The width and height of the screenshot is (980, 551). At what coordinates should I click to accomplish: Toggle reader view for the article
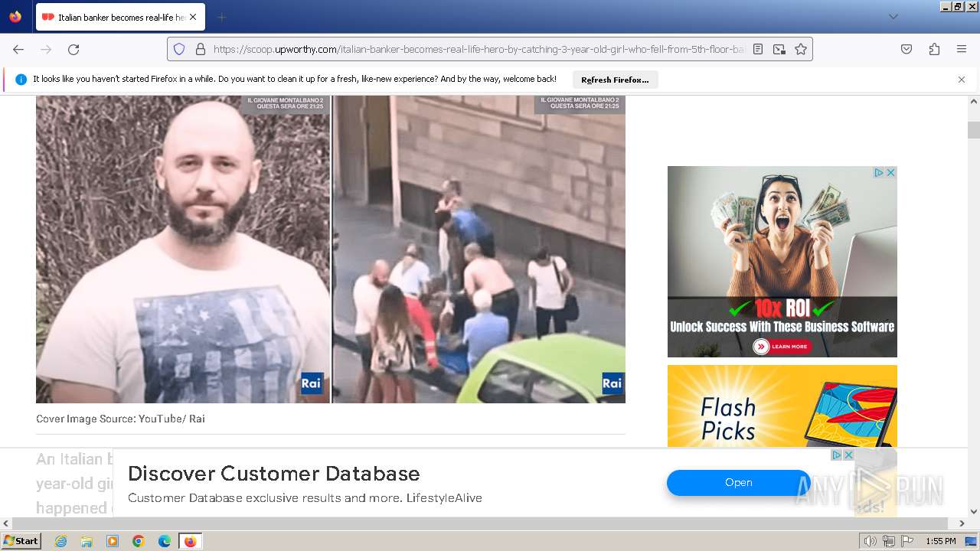758,49
